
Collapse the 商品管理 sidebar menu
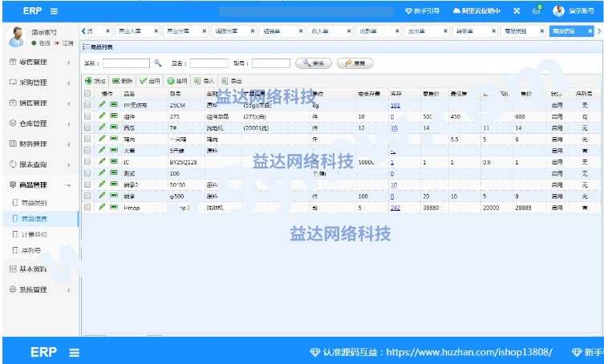point(40,185)
